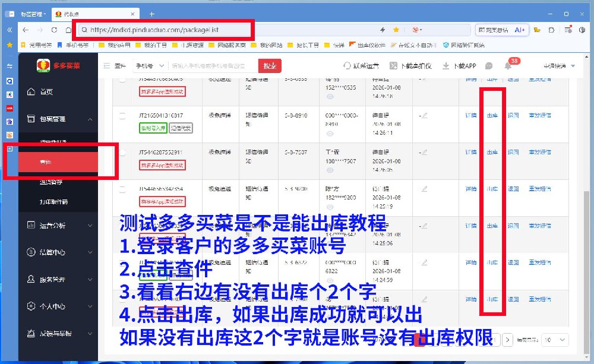Click the red 搜索 search button

(x=270, y=65)
